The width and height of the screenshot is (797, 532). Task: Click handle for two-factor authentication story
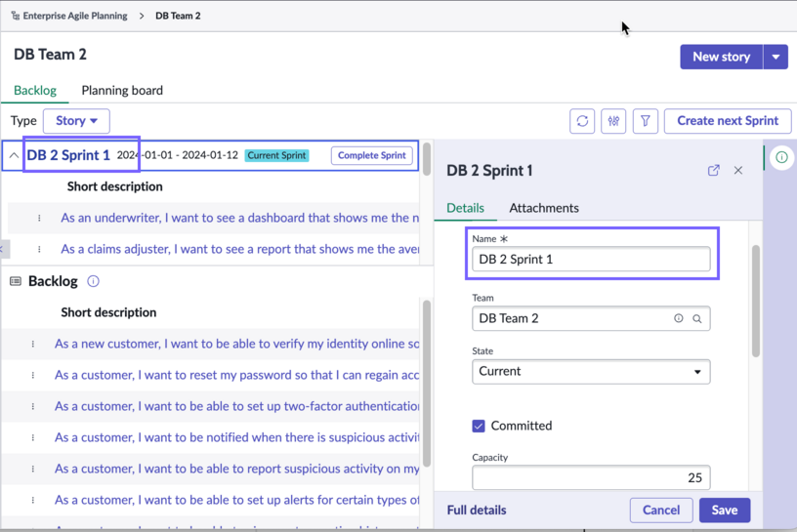point(33,406)
